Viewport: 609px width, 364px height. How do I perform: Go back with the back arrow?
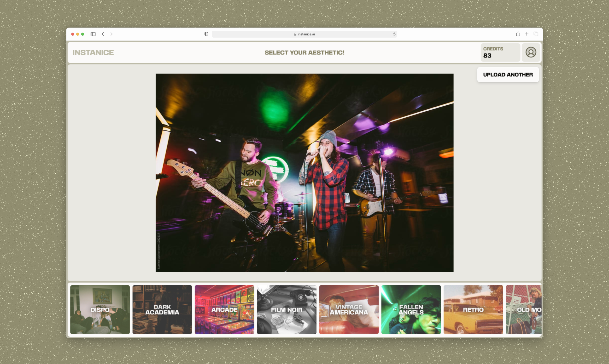(x=103, y=34)
